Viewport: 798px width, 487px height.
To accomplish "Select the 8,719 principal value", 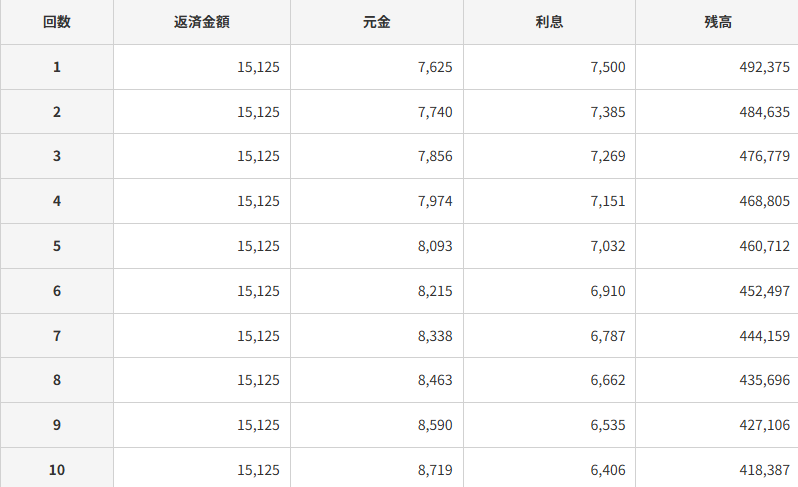I will pyautogui.click(x=435, y=470).
